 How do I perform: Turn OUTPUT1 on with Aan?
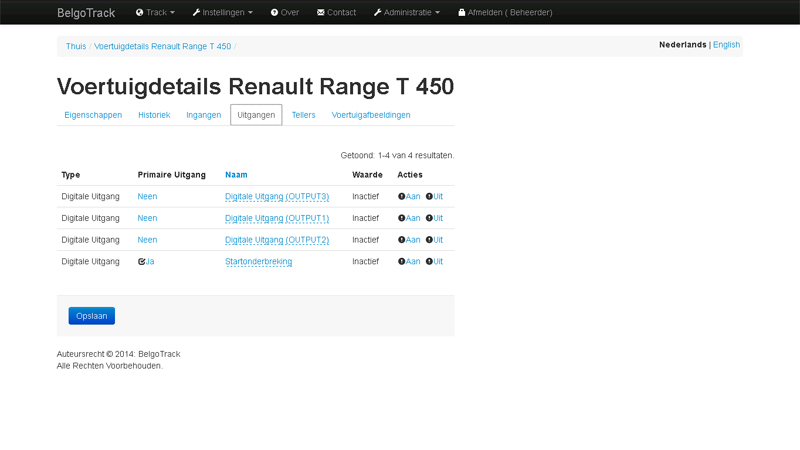[409, 218]
